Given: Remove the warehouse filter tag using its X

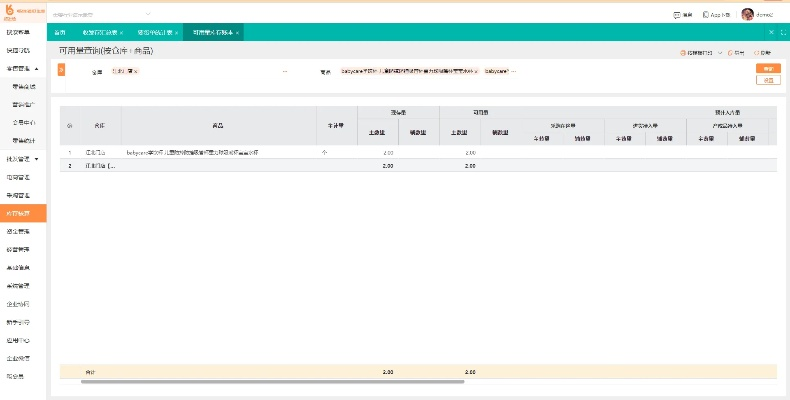Looking at the screenshot, I should coord(136,71).
